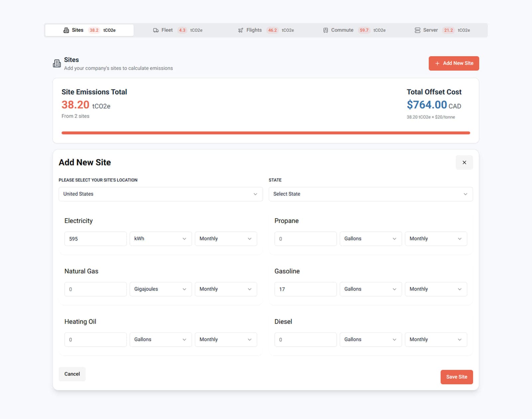Open the site location country dropdown

161,194
